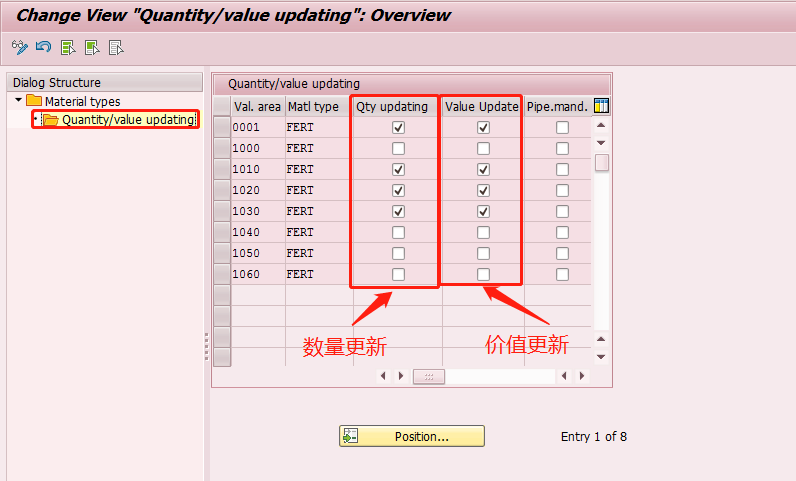Click the bottom-most vertical scroll down arrow
Image resolution: width=796 pixels, height=481 pixels.
[601, 357]
